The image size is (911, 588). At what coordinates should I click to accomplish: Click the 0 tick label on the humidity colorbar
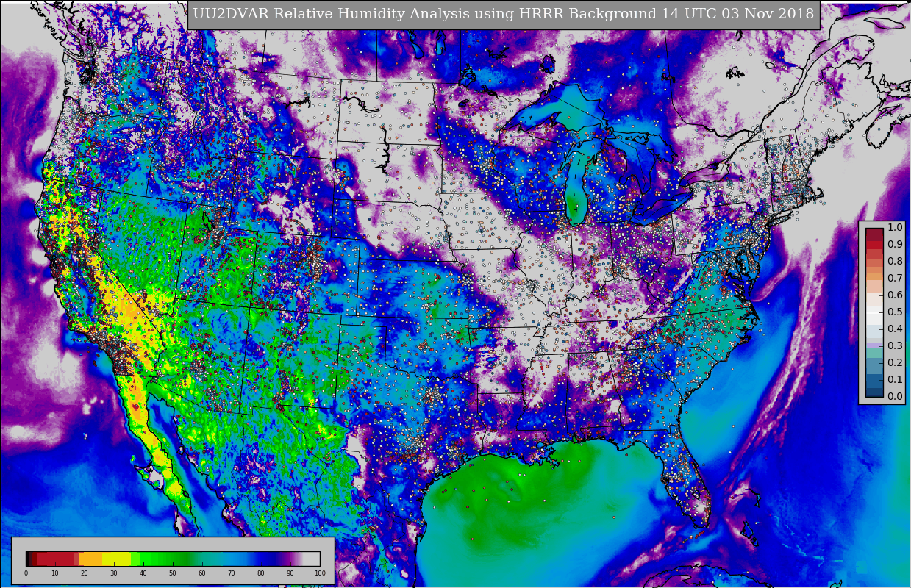[x=26, y=573]
